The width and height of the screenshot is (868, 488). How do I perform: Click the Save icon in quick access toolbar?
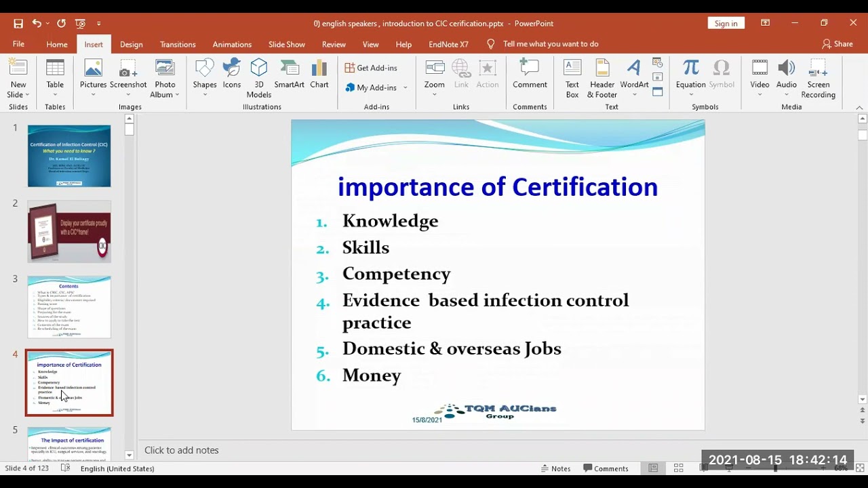(18, 24)
